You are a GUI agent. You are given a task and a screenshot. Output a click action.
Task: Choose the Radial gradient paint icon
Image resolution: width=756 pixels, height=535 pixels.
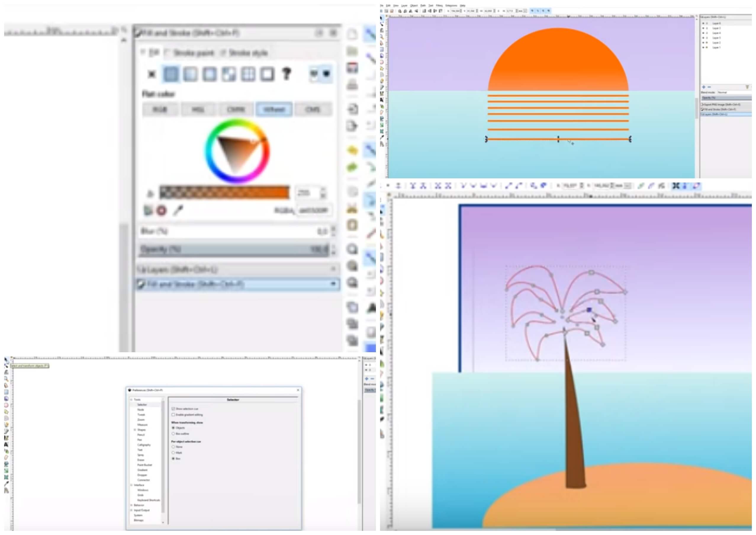[x=209, y=74]
